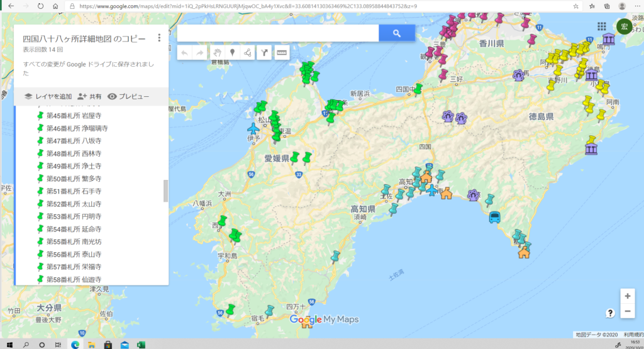Select 第51番札所 石手寺 in the list
The height and width of the screenshot is (349, 644).
coord(74,191)
